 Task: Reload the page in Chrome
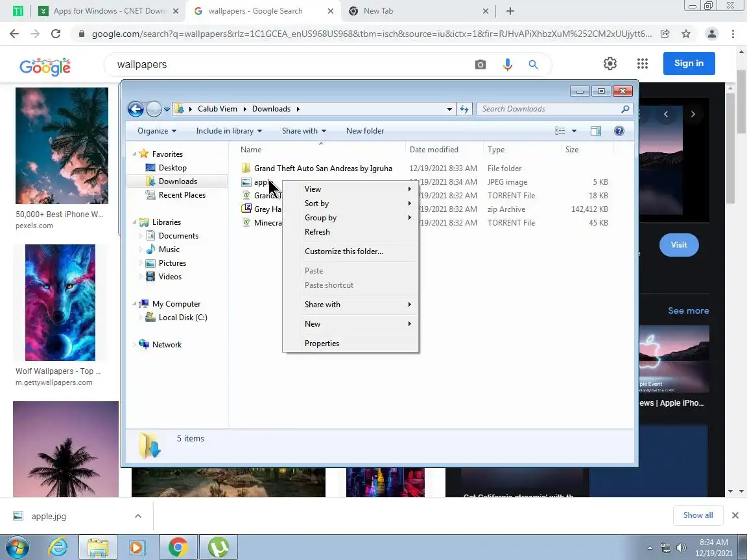coord(56,34)
